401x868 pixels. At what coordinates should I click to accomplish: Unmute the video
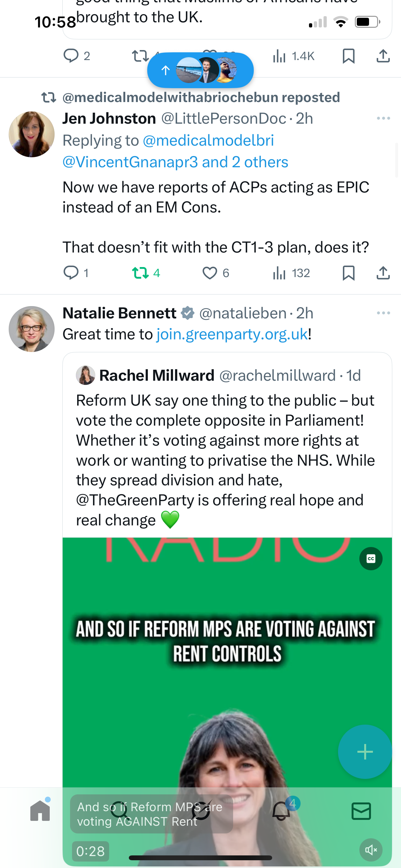coord(371,850)
